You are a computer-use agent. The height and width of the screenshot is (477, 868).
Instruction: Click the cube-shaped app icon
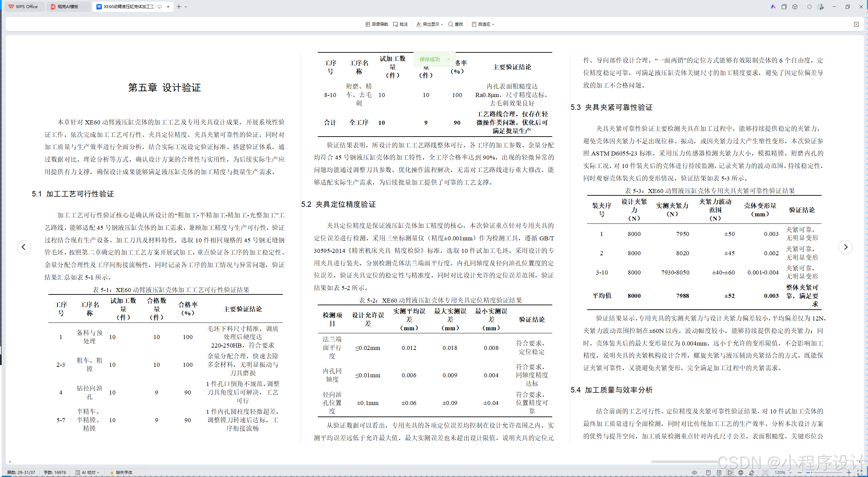coord(795,6)
